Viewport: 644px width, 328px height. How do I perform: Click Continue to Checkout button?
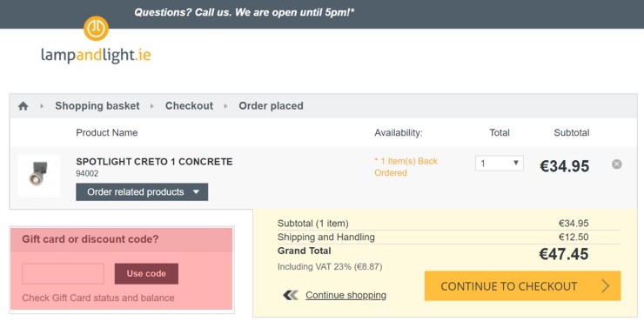pos(522,286)
